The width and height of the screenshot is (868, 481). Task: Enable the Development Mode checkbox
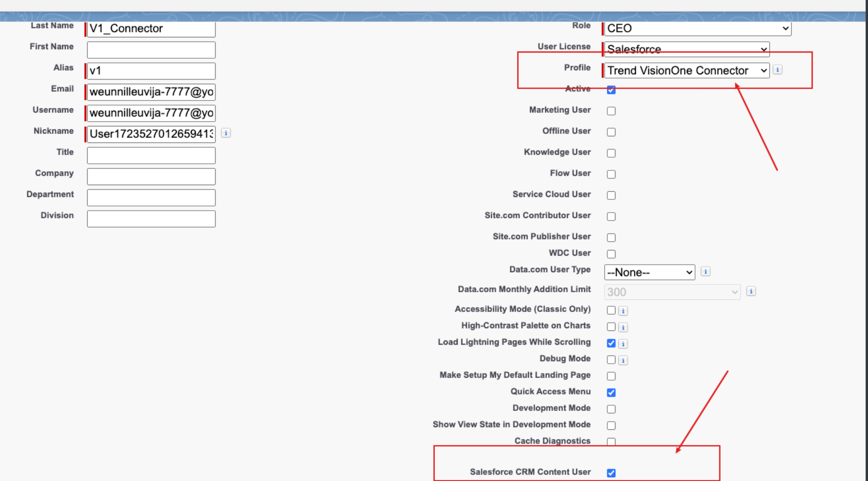611,409
